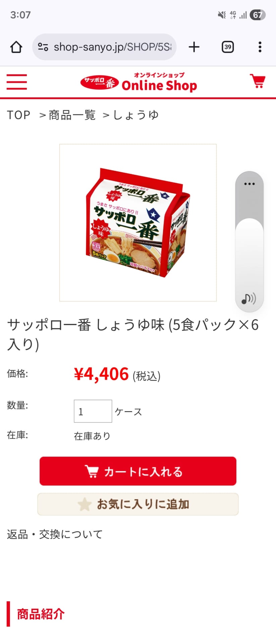
Task: Show the open tabs switcher
Action: pyautogui.click(x=228, y=47)
